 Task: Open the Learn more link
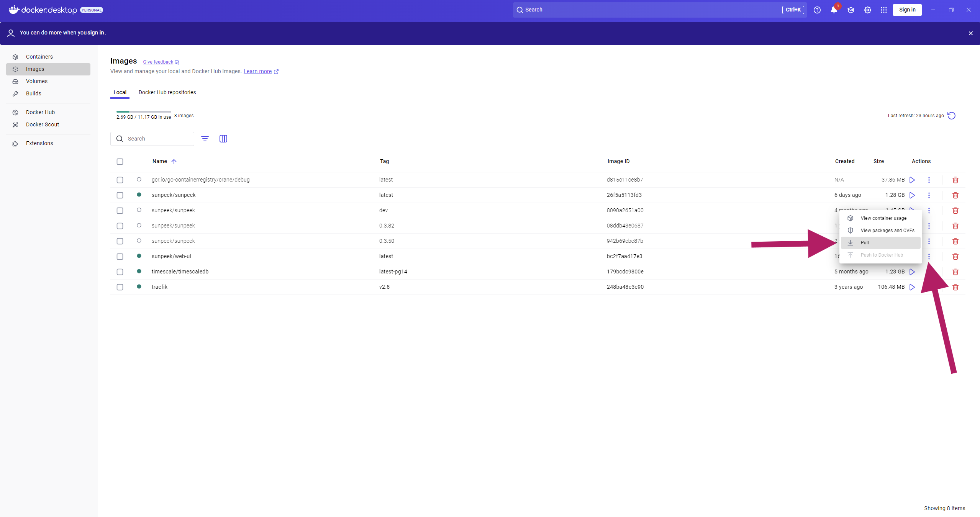pos(257,71)
